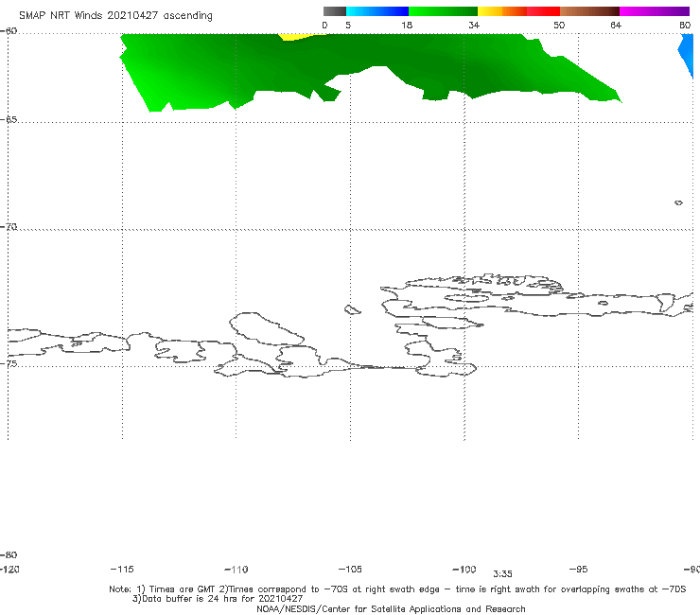Click the '-110' longitude label
700x615 pixels.
[236, 570]
